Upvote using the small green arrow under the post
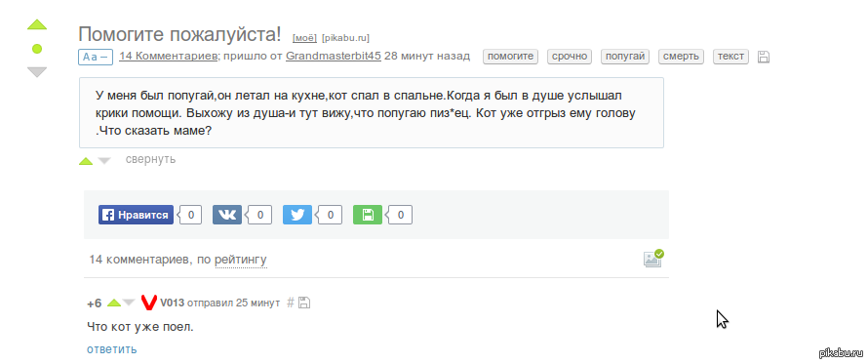This screenshot has width=868, height=364. pos(86,161)
